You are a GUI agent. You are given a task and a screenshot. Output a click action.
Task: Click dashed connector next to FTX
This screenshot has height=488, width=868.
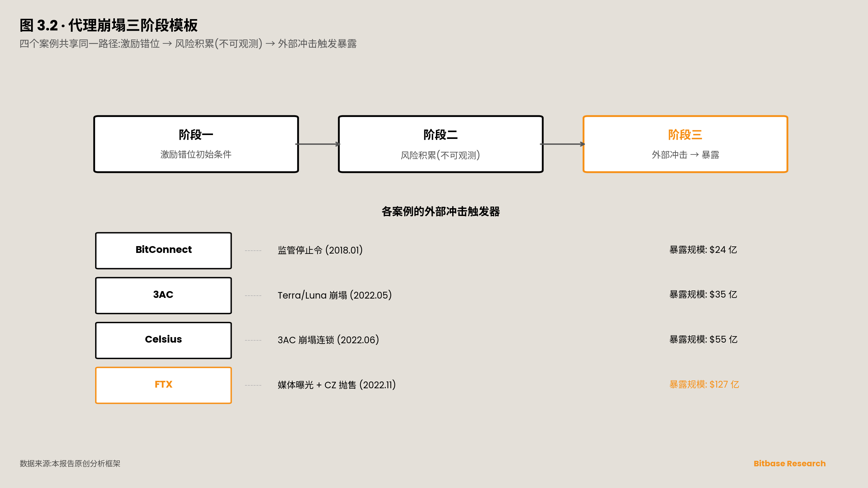coord(253,385)
